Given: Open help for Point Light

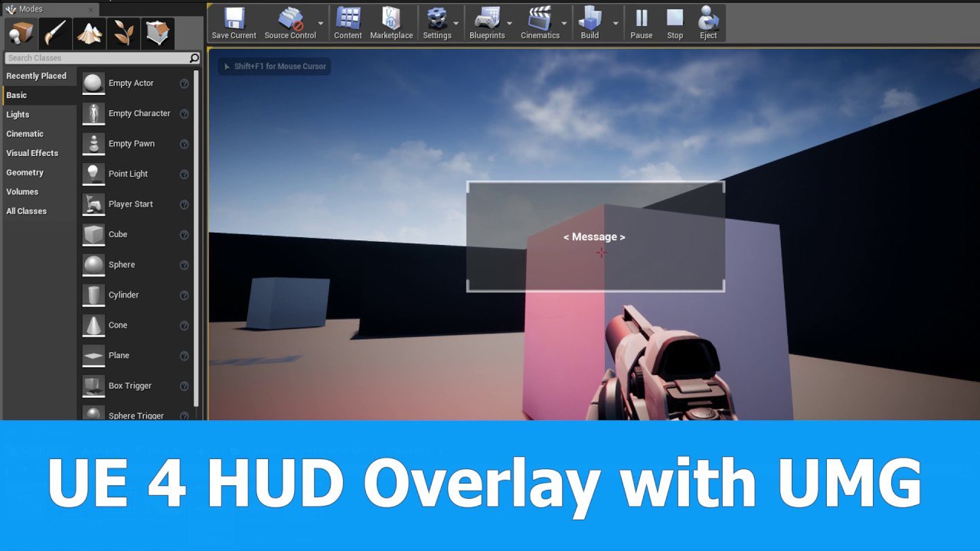Looking at the screenshot, I should coord(184,174).
